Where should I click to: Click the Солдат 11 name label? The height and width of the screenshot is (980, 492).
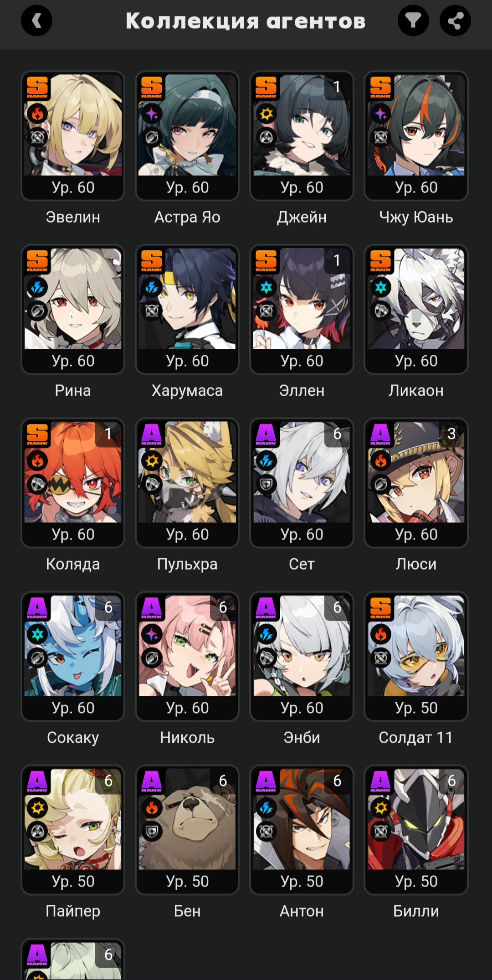click(416, 737)
